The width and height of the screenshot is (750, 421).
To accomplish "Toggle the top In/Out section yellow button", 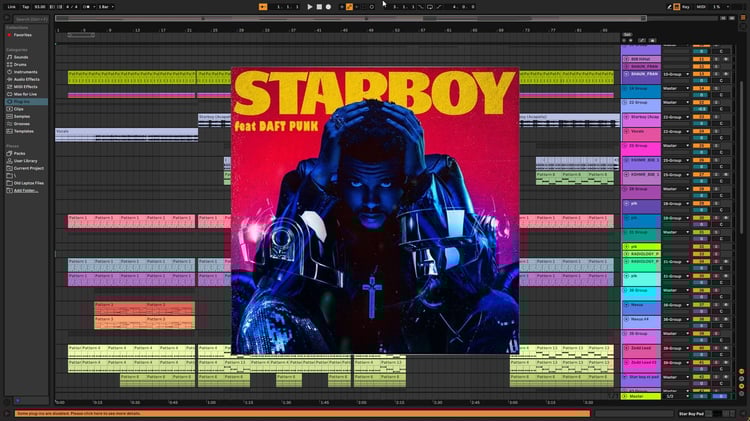I will 741,371.
